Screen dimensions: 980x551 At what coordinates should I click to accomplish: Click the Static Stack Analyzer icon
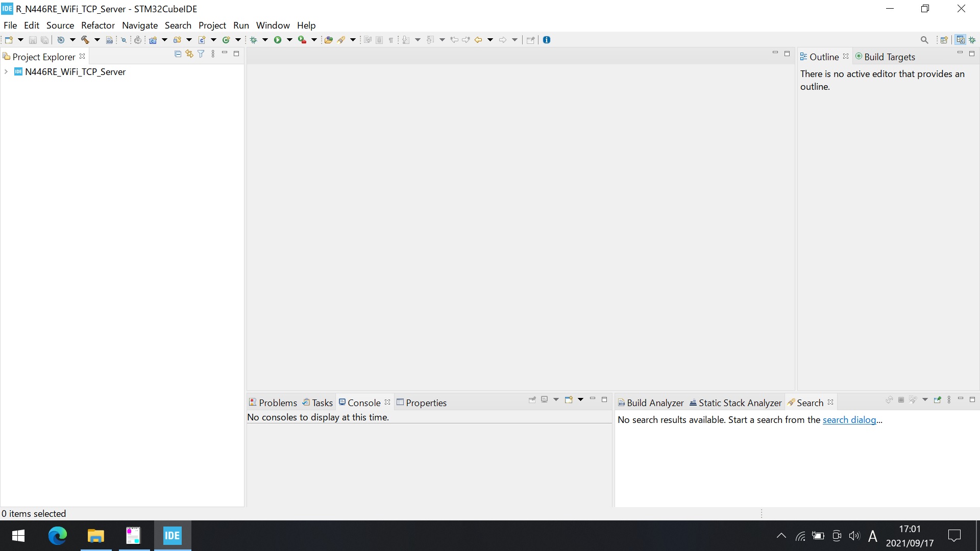[693, 403]
